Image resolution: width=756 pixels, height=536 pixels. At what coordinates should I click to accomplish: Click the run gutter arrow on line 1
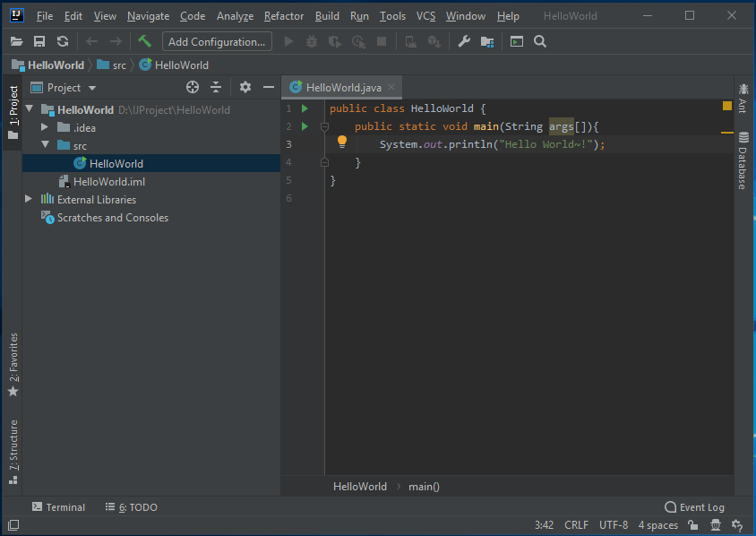(x=305, y=108)
